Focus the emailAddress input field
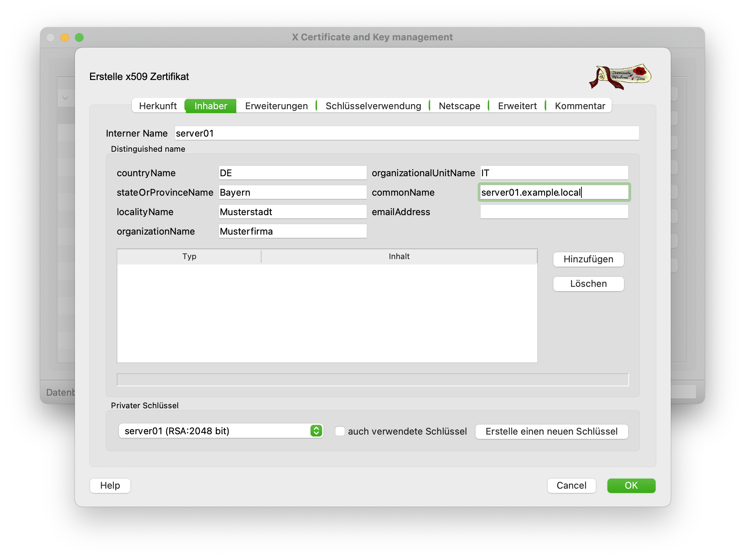 tap(554, 212)
